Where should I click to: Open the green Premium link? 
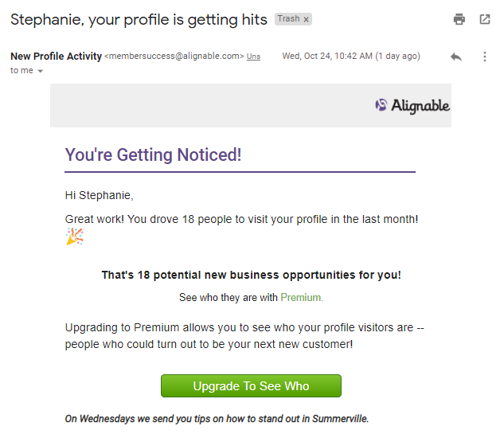(302, 298)
